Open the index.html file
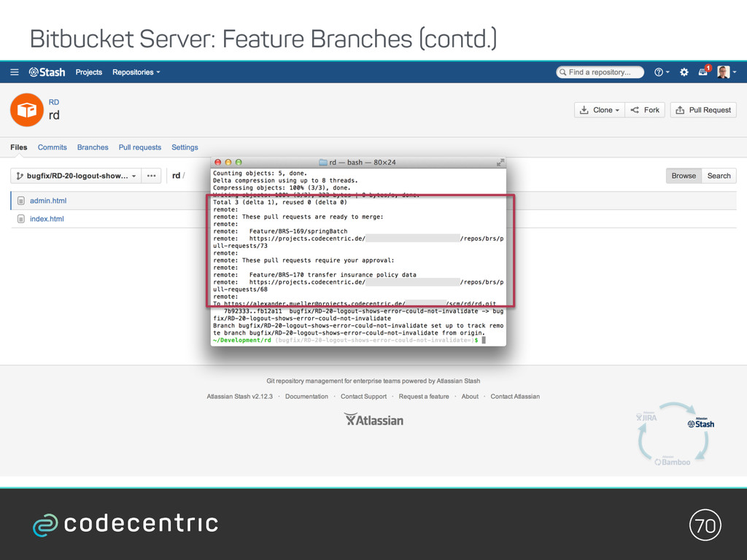Viewport: 747px width, 560px height. (x=47, y=219)
